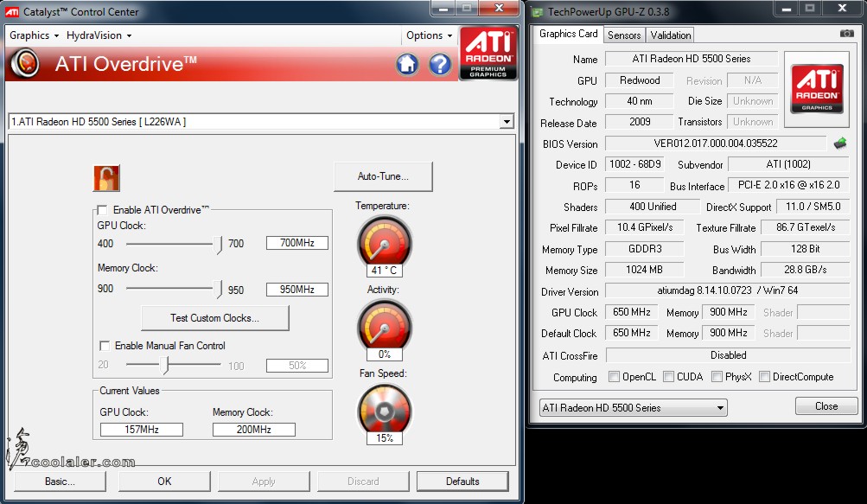Screen dimensions: 867x504
Task: Click the BIOS Version value field
Action: pos(716,144)
